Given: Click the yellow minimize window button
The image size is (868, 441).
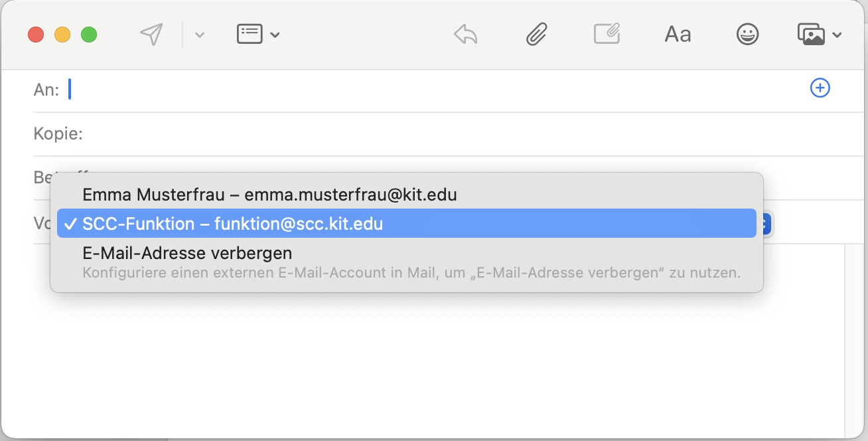Looking at the screenshot, I should [x=62, y=35].
